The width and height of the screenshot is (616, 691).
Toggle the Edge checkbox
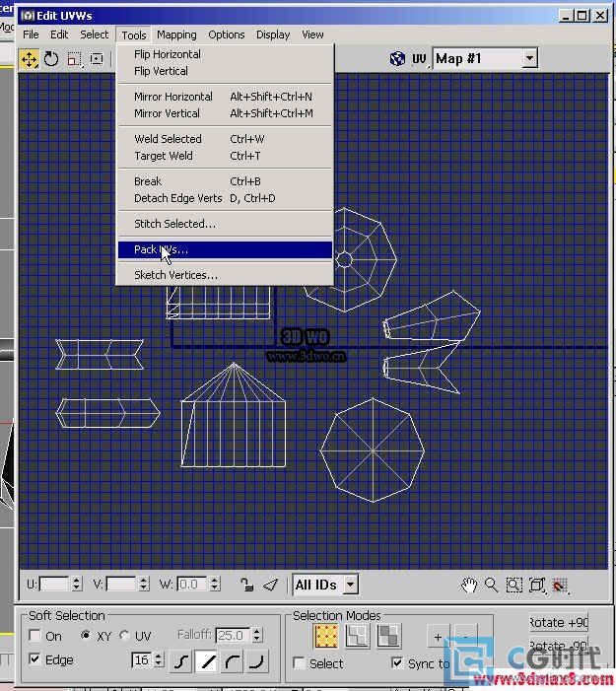(34, 658)
